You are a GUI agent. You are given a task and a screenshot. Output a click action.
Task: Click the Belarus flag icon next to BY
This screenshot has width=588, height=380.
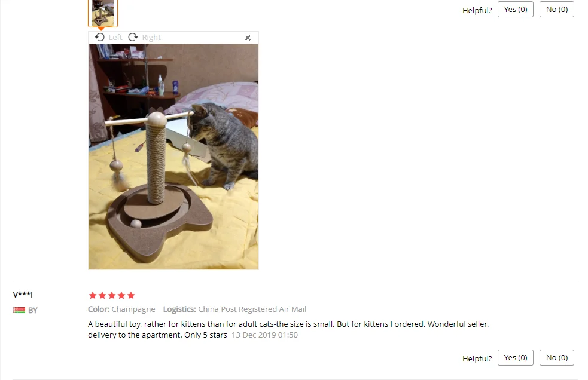click(x=19, y=310)
